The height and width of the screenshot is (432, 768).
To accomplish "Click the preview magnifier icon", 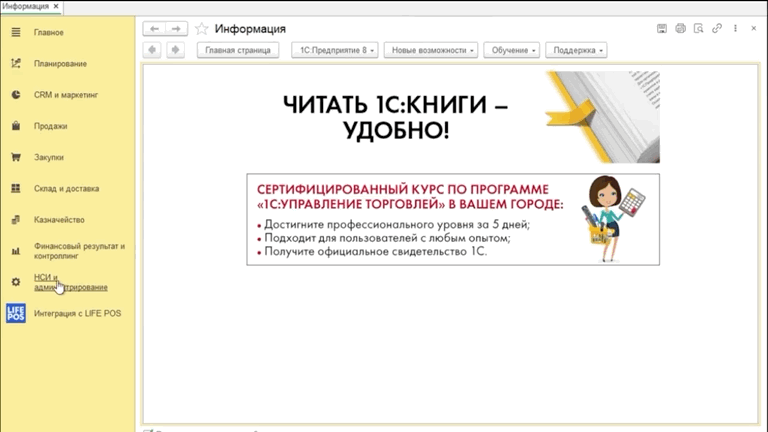I will click(698, 28).
